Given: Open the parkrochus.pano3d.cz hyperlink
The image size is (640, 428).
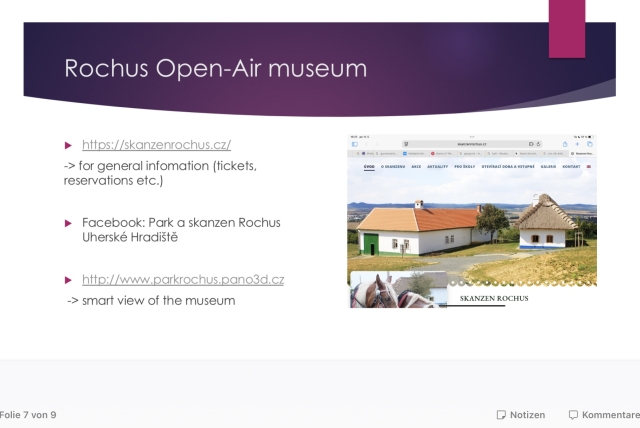Looking at the screenshot, I should tap(176, 280).
